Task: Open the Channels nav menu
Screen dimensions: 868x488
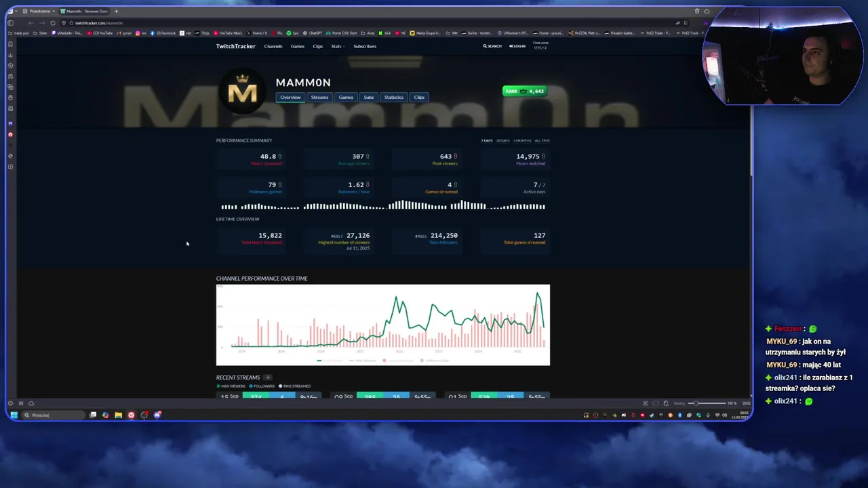Action: pyautogui.click(x=273, y=46)
